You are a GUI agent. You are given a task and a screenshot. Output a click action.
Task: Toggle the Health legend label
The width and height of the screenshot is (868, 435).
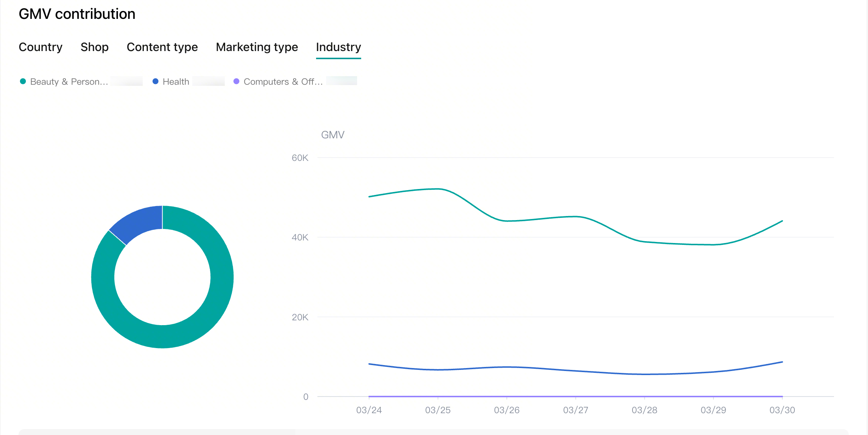point(176,81)
